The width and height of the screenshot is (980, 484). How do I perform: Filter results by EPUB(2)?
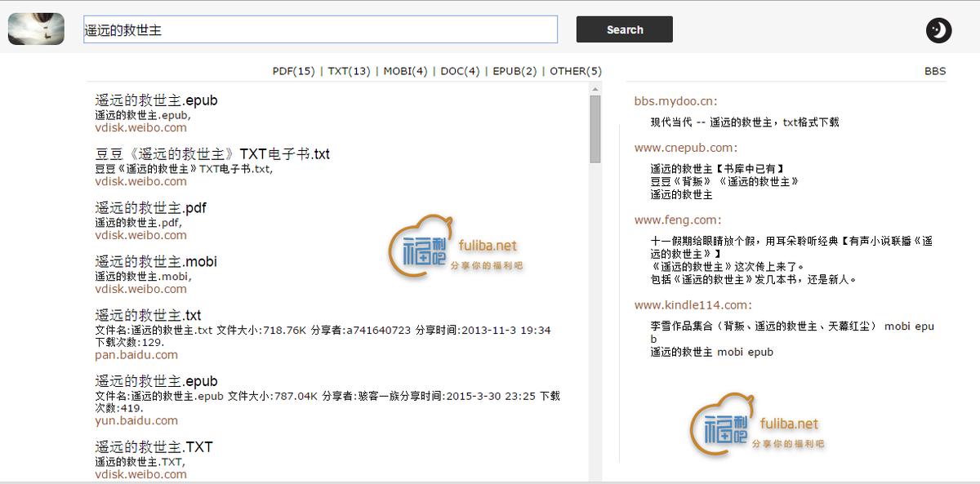[x=514, y=71]
